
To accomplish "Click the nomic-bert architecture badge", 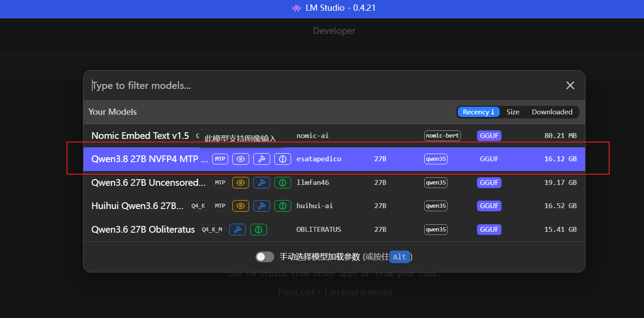I will (442, 135).
